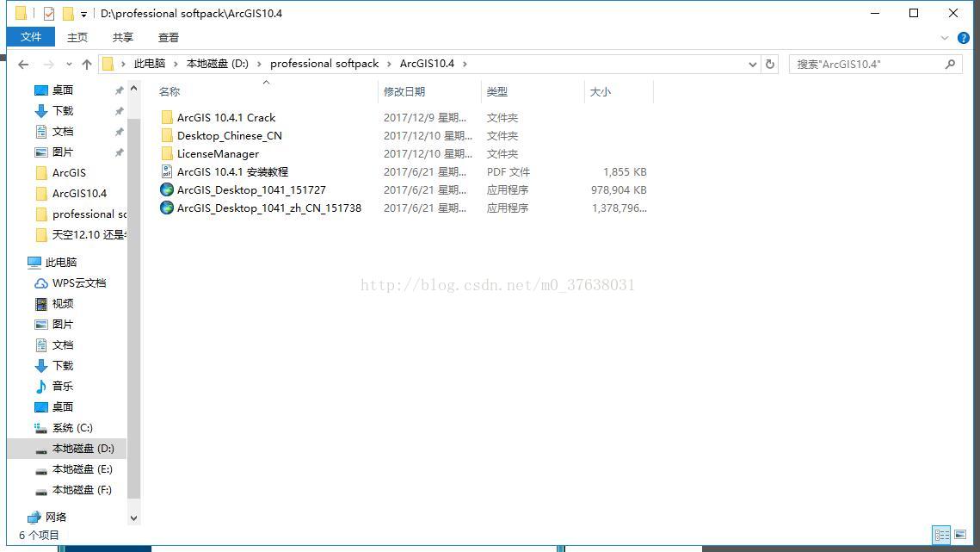The width and height of the screenshot is (980, 552).
Task: Select ArcGIS_Desktop_1041_zh_CN_151738 application
Action: pyautogui.click(x=268, y=208)
